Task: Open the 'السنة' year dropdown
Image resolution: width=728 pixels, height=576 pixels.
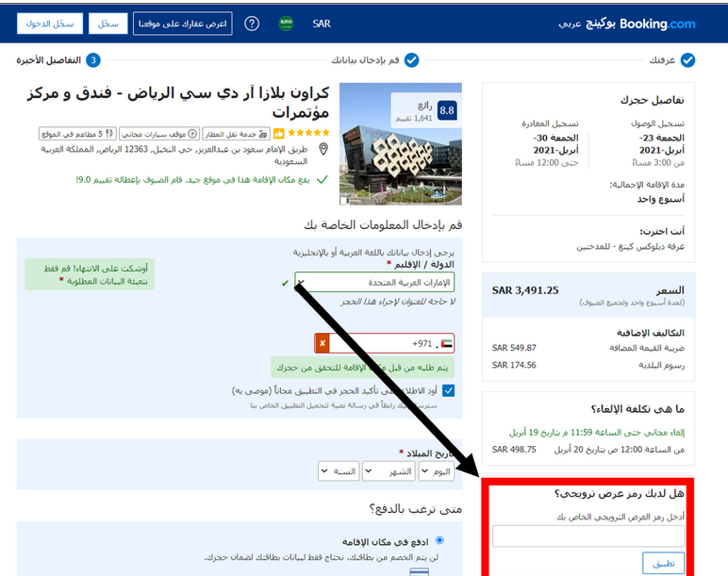Action: 339,471
